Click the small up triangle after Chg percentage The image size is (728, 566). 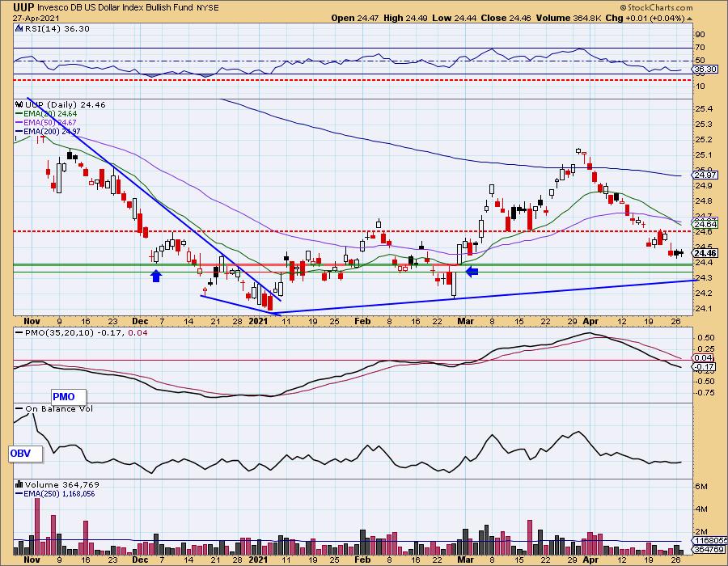click(689, 19)
